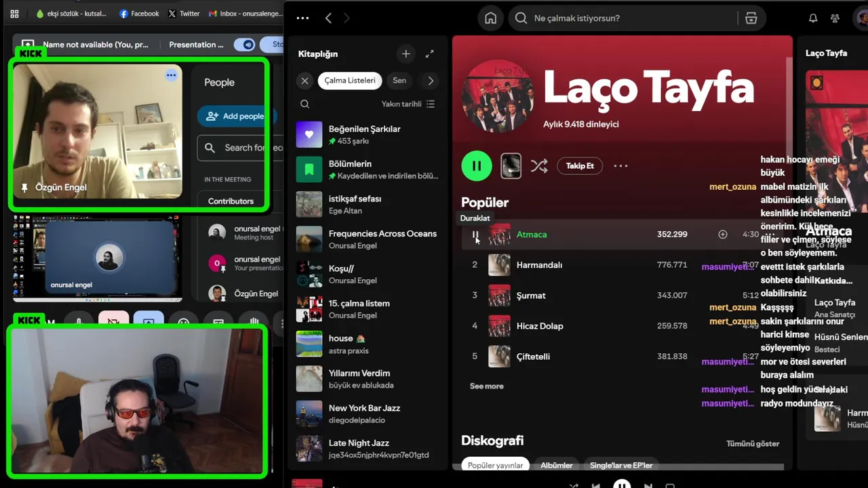
Task: Select Çalma Listeleri filter chip
Action: [350, 81]
